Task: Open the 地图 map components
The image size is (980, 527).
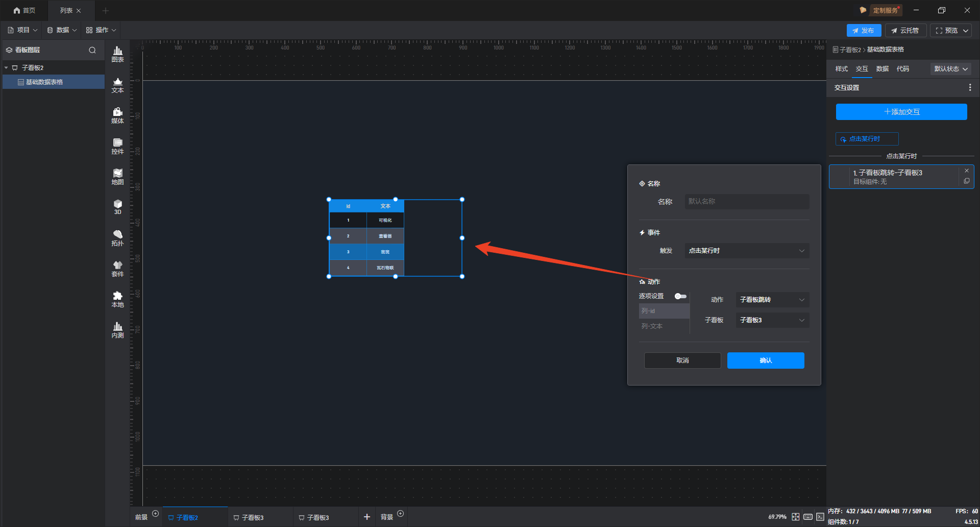Action: pyautogui.click(x=117, y=176)
